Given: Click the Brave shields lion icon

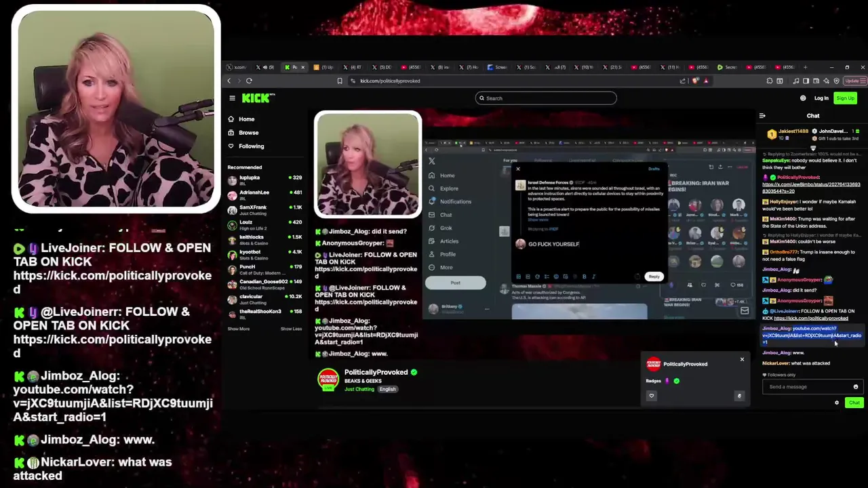Looking at the screenshot, I should 695,81.
